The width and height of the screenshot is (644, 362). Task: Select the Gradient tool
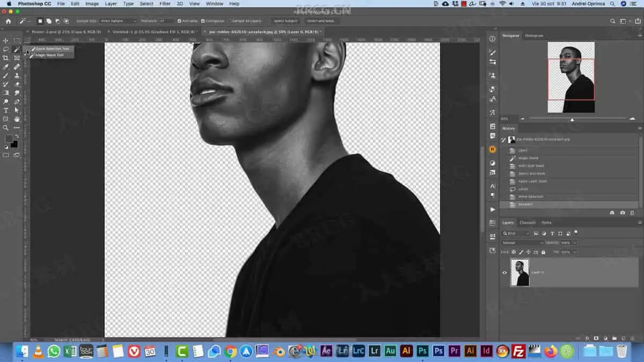pyautogui.click(x=6, y=93)
